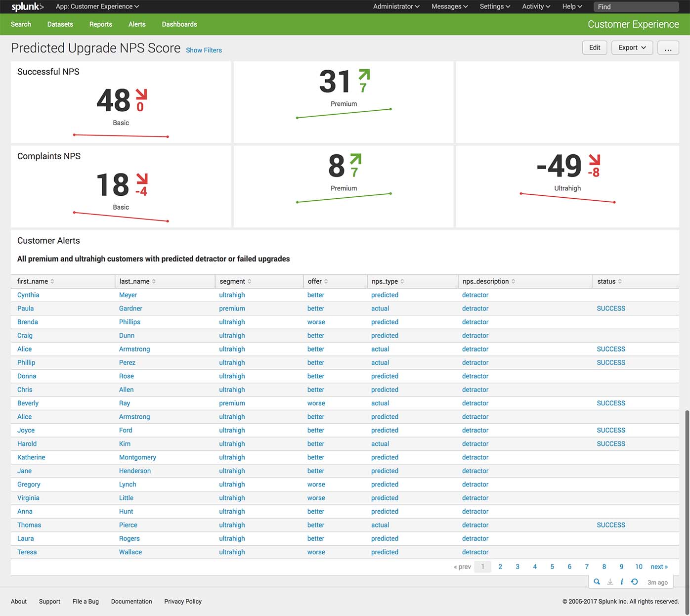Open the Settings dropdown menu
The width and height of the screenshot is (690, 616).
[494, 6]
